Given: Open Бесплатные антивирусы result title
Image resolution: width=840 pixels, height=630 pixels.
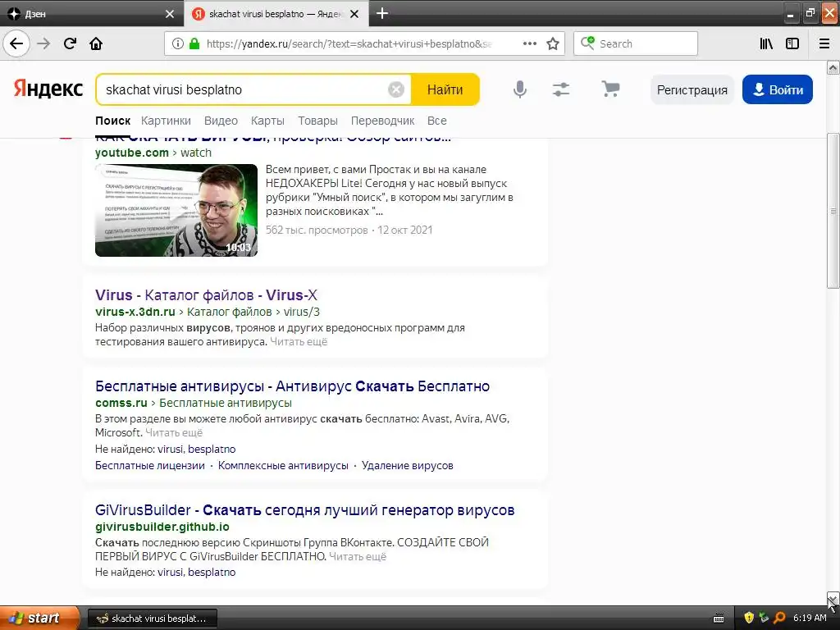Looking at the screenshot, I should (x=293, y=386).
